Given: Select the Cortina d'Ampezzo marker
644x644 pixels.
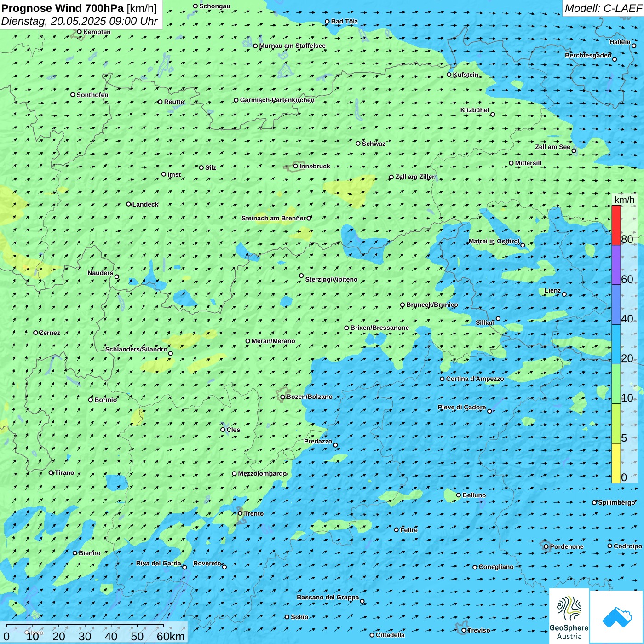Looking at the screenshot, I should 443,379.
